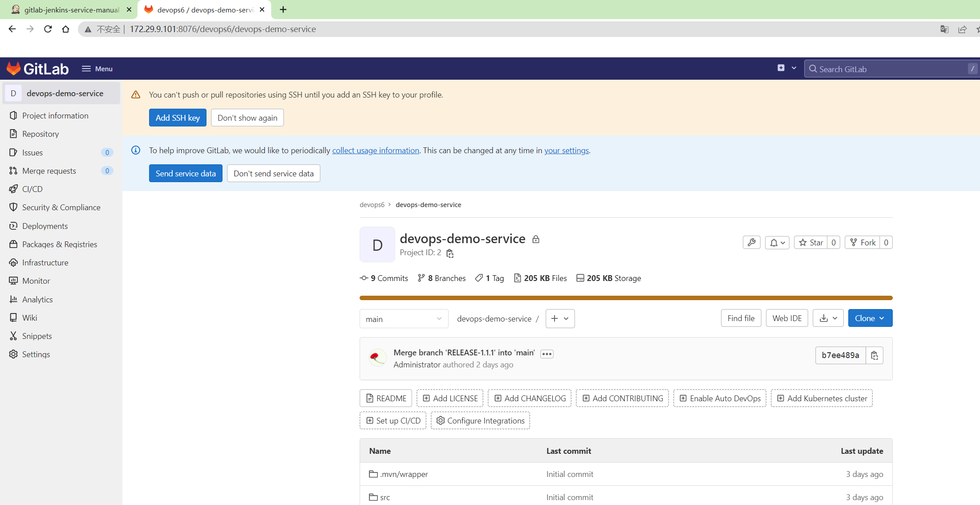Click the Infrastructure sidebar icon
The width and height of the screenshot is (980, 505).
(x=13, y=262)
